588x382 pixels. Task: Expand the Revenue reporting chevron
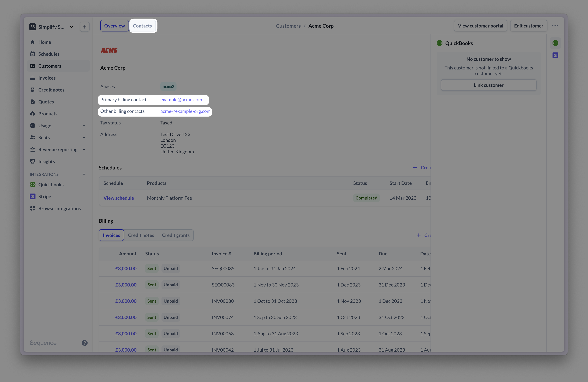tap(84, 150)
